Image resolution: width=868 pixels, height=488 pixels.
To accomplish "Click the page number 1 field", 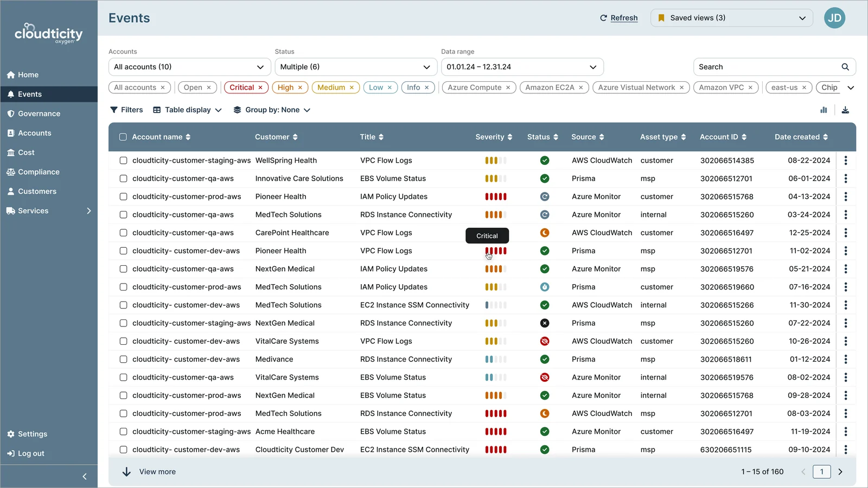I will [822, 472].
